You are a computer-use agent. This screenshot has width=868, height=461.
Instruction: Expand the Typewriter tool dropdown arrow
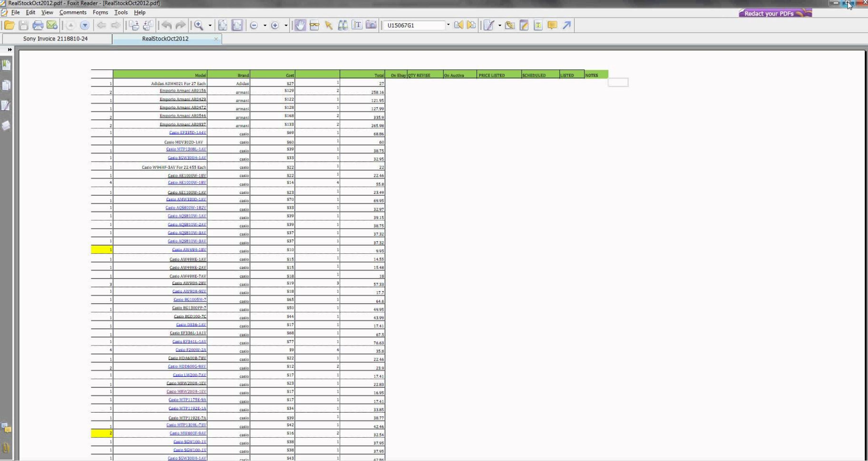[x=499, y=25]
